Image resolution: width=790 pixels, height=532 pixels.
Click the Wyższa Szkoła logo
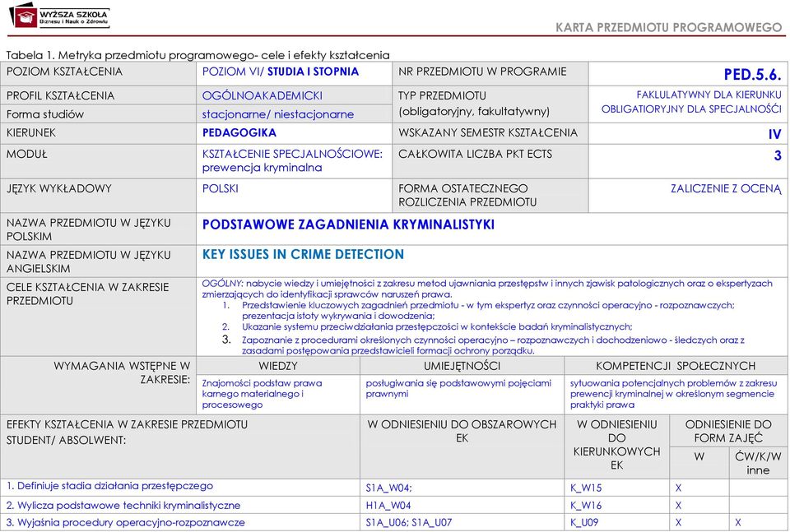[59, 16]
